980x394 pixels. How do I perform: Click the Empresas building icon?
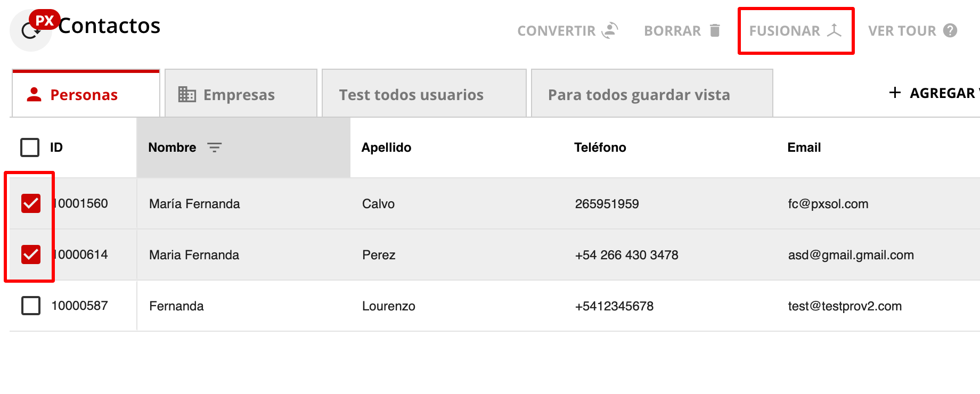tap(187, 94)
